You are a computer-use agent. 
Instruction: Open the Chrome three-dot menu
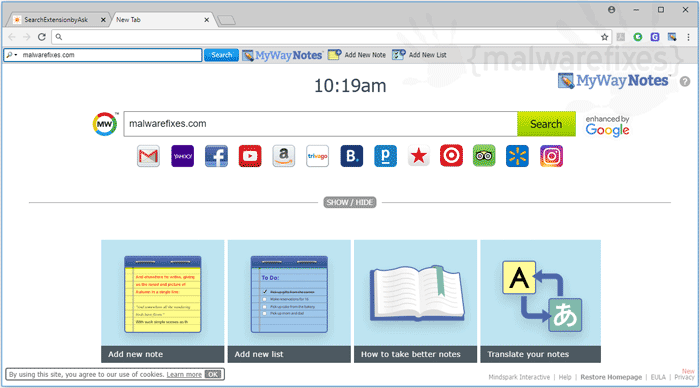pyautogui.click(x=688, y=37)
